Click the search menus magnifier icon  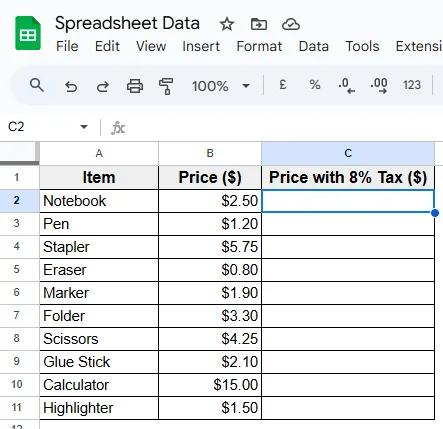coord(37,85)
